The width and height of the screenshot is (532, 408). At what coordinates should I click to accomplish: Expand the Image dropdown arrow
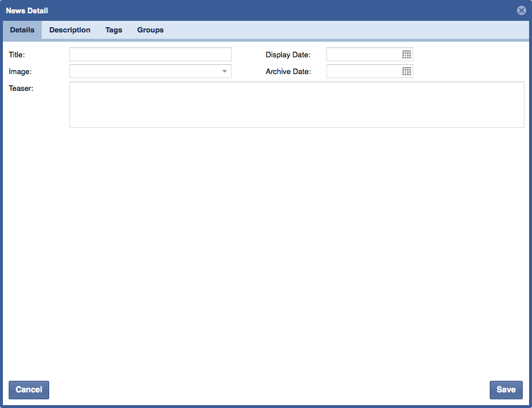(224, 71)
